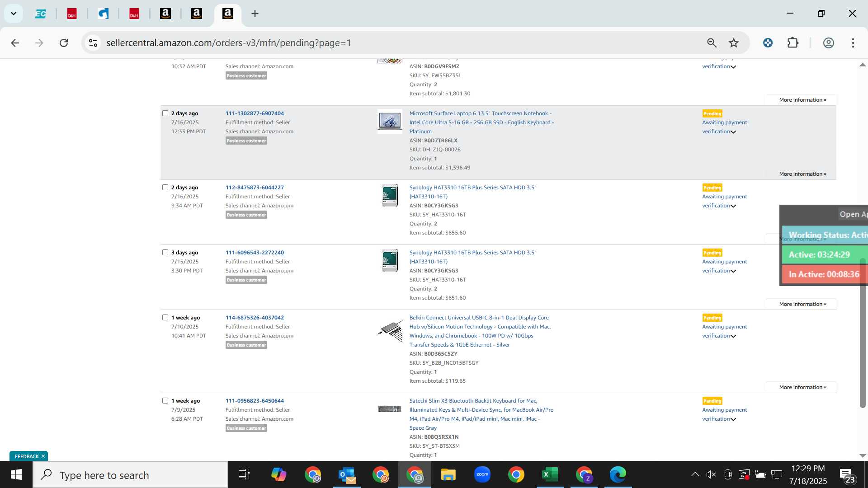Expand More information for Surface Laptop order
The width and height of the screenshot is (868, 488).
tap(802, 174)
